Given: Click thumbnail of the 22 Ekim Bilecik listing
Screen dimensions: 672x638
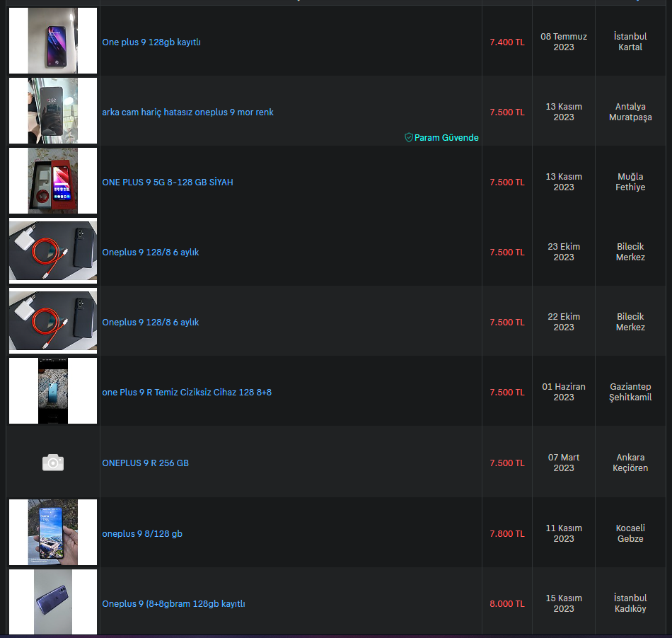Looking at the screenshot, I should (x=53, y=320).
